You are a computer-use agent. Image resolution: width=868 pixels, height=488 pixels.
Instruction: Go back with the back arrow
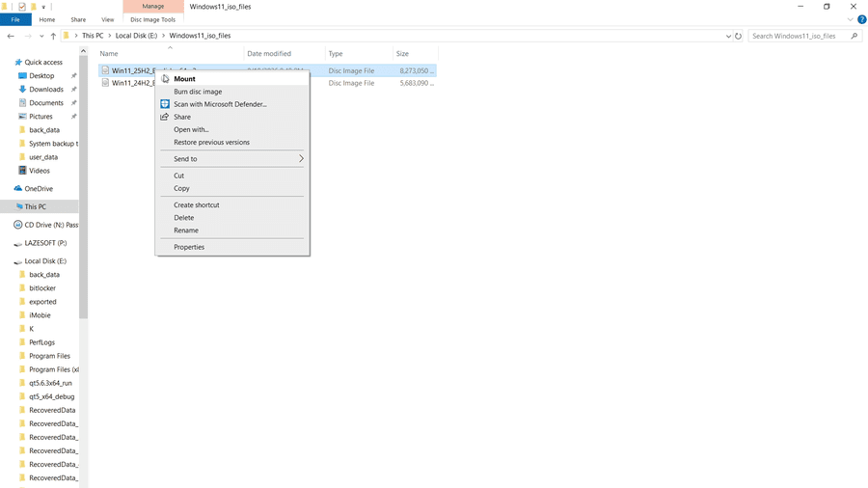[11, 36]
